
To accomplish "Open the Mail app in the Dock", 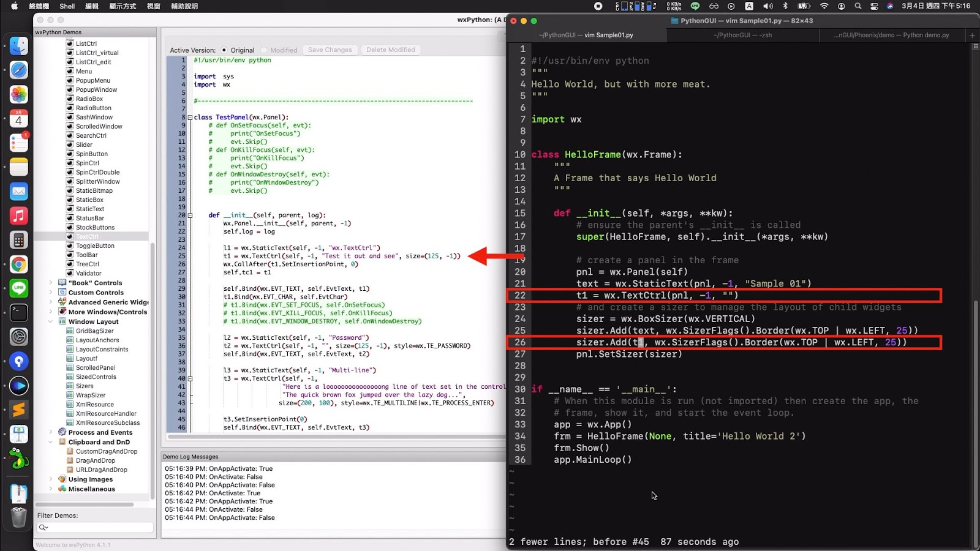I will [x=19, y=192].
